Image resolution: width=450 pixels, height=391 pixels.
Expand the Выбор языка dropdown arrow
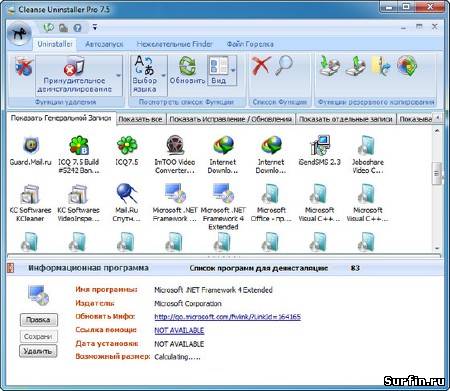click(x=163, y=75)
